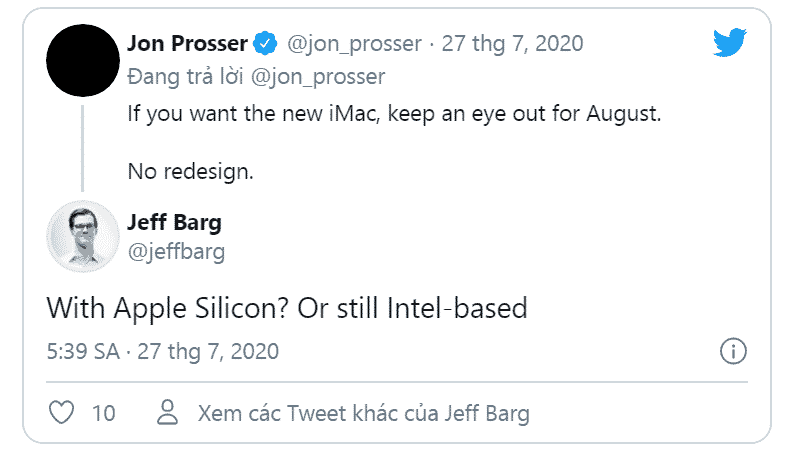Open Xem các Tweet khác của Jeff Barg

[x=363, y=413]
